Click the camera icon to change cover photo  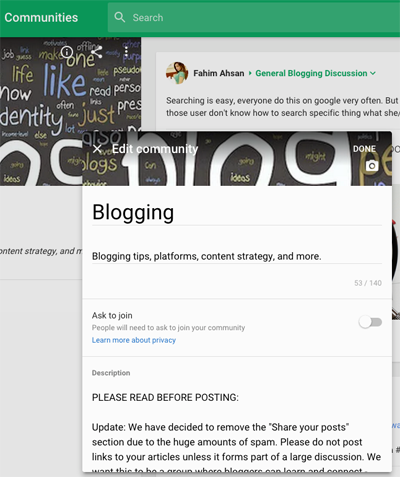point(372,166)
